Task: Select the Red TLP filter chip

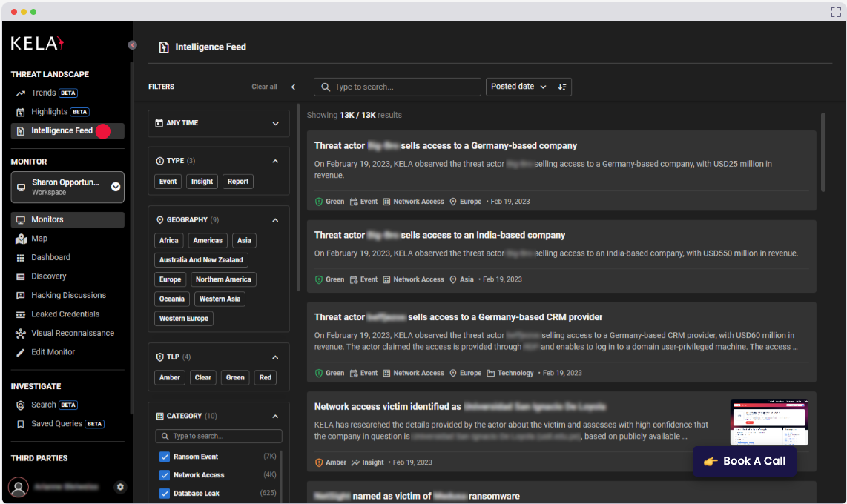Action: tap(265, 377)
